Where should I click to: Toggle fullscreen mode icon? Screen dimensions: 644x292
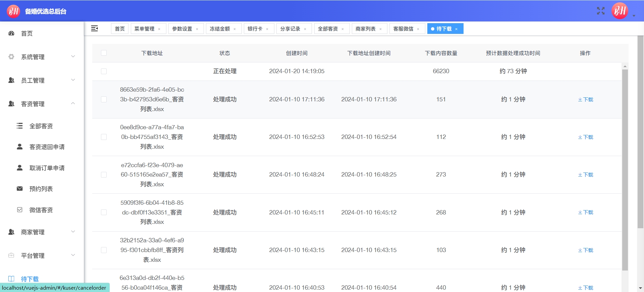(601, 11)
